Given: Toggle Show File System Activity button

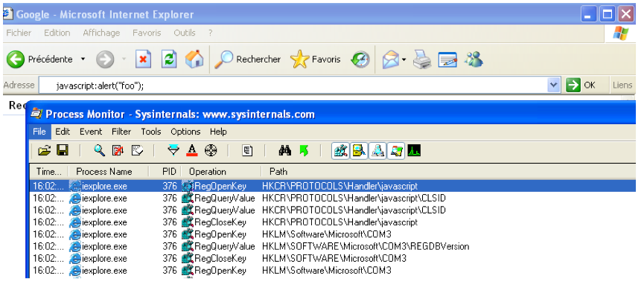Looking at the screenshot, I should tap(359, 150).
